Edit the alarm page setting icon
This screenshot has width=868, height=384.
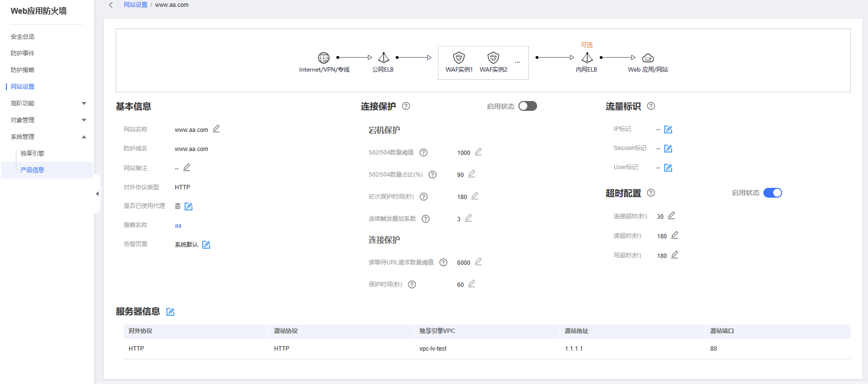pos(206,245)
